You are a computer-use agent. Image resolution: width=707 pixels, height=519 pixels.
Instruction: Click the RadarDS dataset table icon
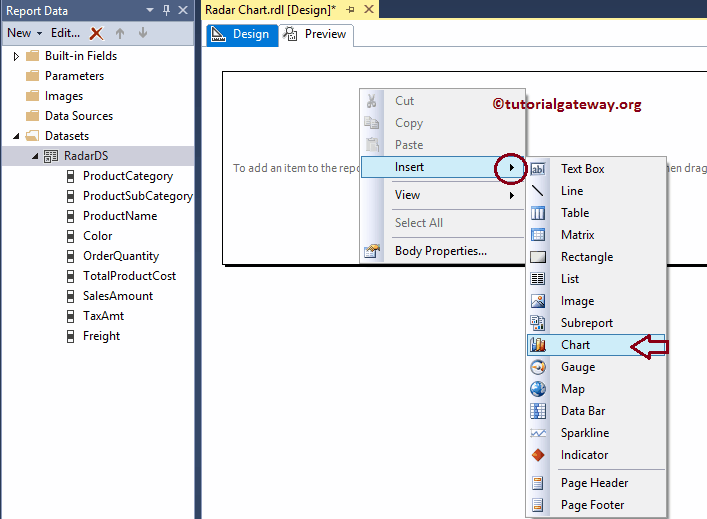pos(50,156)
